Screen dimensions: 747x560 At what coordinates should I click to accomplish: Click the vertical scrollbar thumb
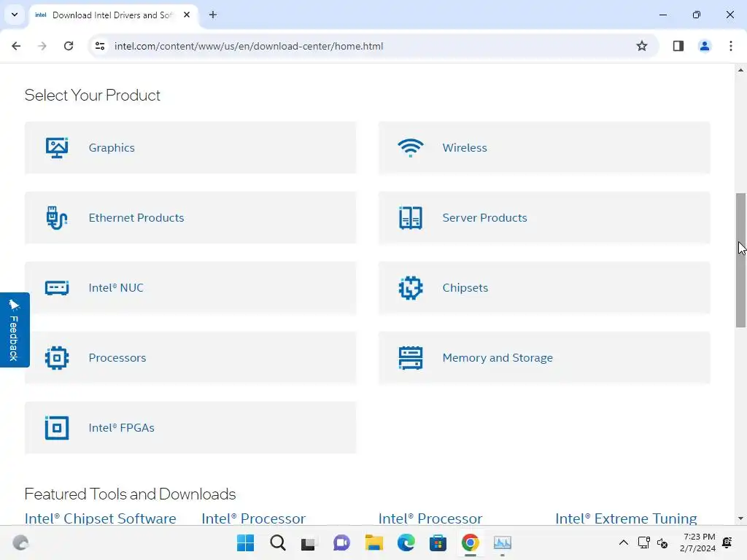pos(740,260)
